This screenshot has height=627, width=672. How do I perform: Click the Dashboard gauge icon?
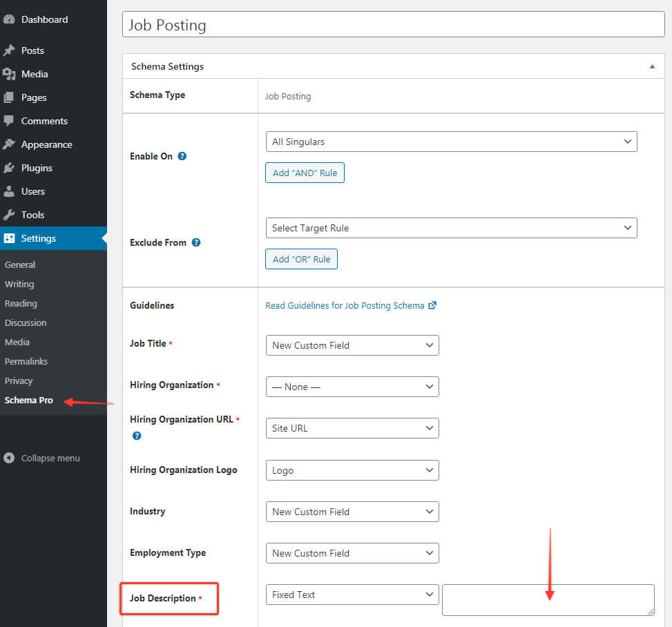point(9,19)
